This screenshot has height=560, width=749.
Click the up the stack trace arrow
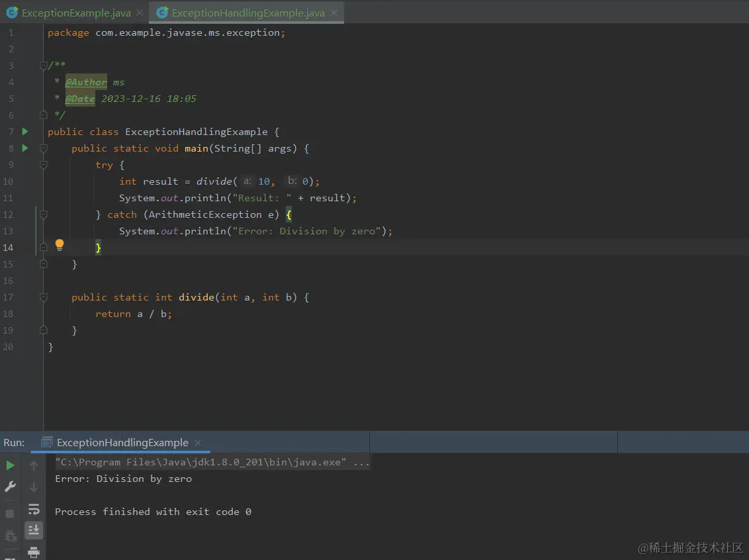[x=34, y=465]
